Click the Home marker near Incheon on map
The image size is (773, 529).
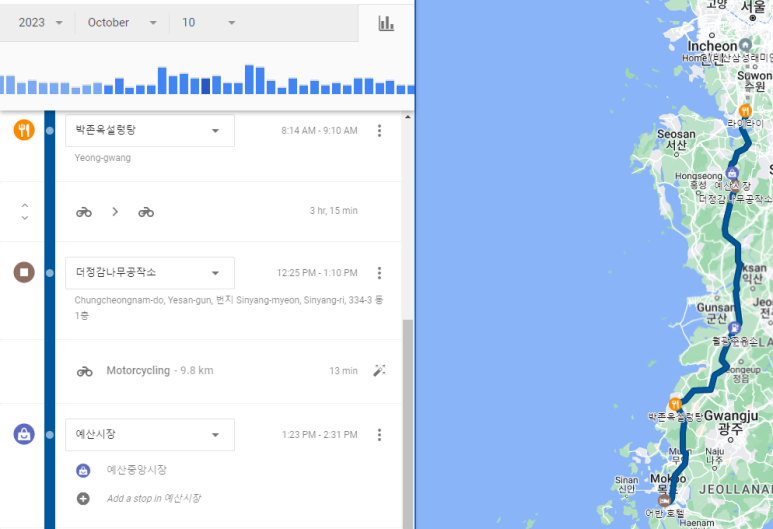(745, 45)
